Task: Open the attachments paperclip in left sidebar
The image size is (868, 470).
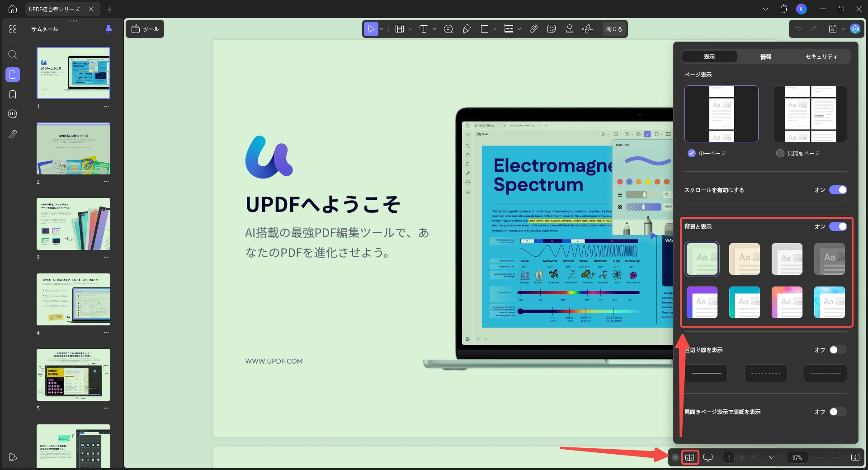Action: click(x=13, y=134)
